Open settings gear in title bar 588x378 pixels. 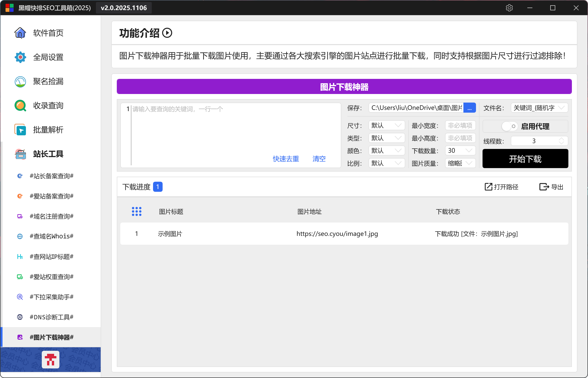[509, 8]
